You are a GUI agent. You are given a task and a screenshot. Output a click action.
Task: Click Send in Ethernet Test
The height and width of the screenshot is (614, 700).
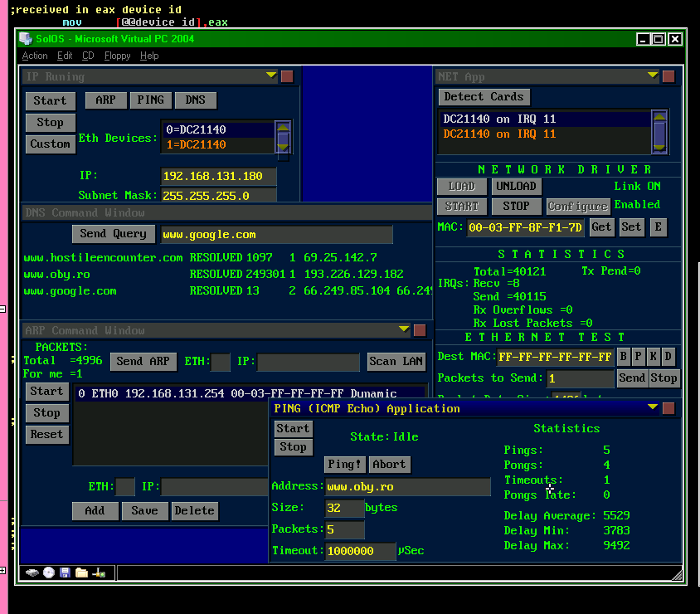pos(632,378)
